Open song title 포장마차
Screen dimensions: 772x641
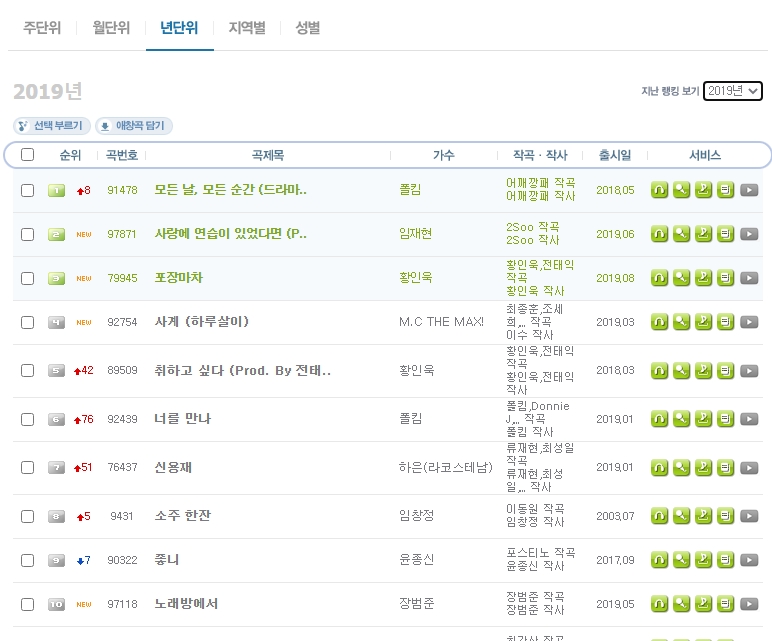pyautogui.click(x=179, y=278)
